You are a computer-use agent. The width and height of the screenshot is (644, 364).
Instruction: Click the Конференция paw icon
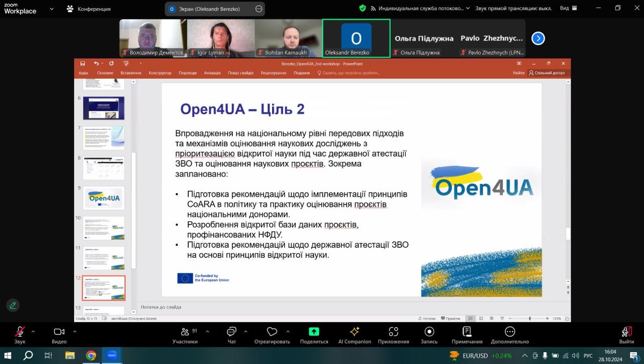[70, 9]
